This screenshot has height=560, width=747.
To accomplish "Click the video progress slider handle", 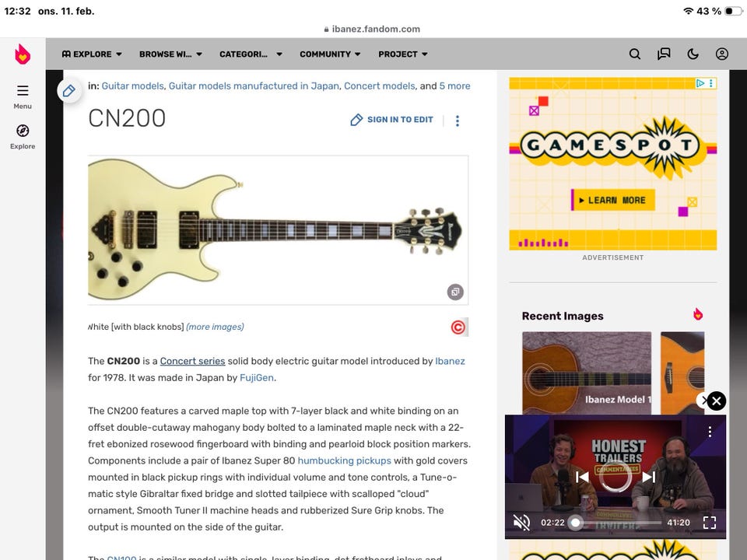I will pyautogui.click(x=576, y=523).
